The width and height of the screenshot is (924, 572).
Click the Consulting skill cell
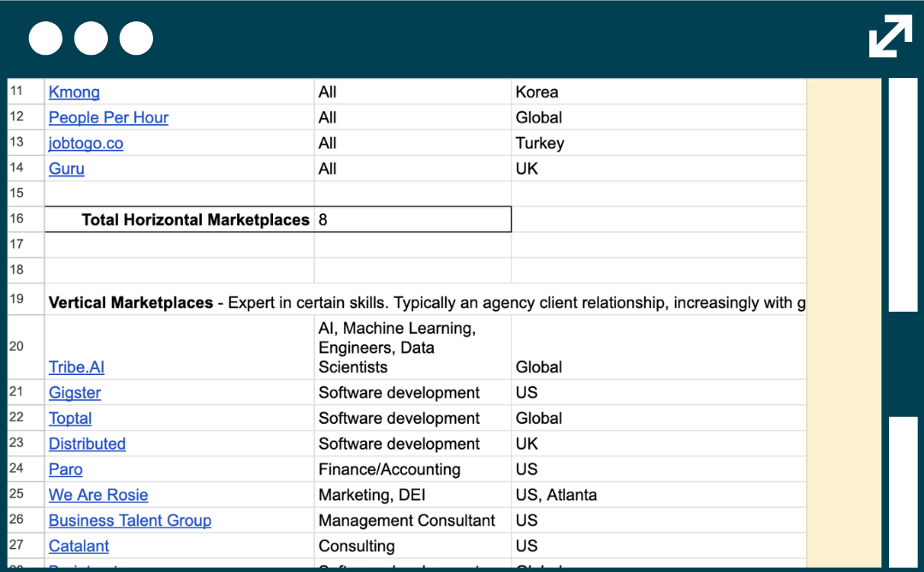pyautogui.click(x=412, y=546)
